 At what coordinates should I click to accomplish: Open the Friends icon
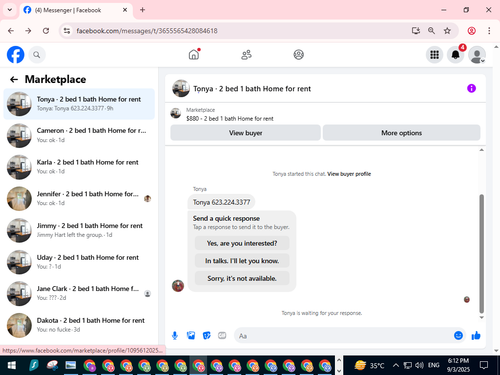click(246, 55)
